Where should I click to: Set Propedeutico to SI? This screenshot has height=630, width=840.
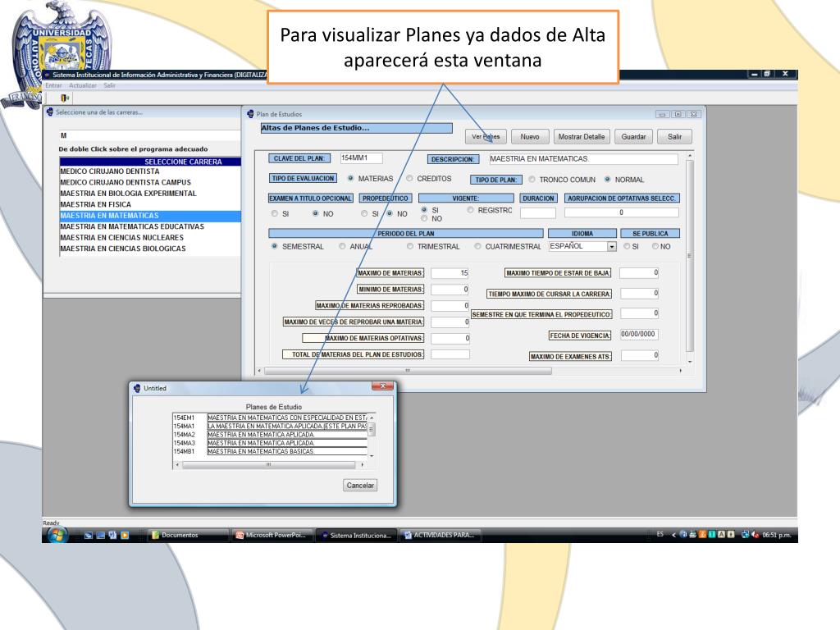click(363, 214)
